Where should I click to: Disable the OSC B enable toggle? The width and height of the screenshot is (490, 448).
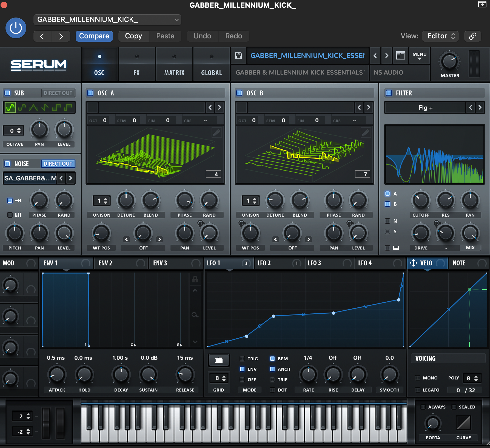point(239,93)
